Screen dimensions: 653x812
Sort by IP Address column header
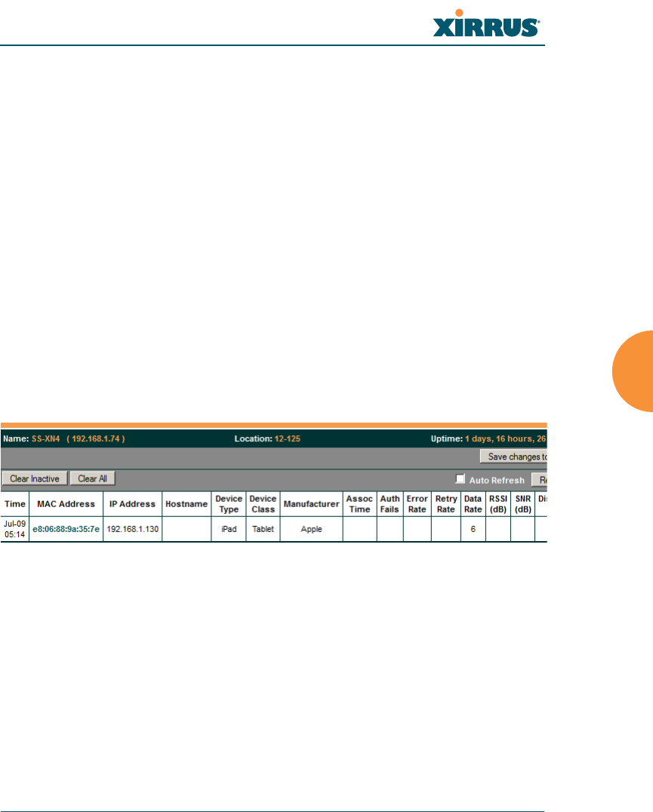132,504
